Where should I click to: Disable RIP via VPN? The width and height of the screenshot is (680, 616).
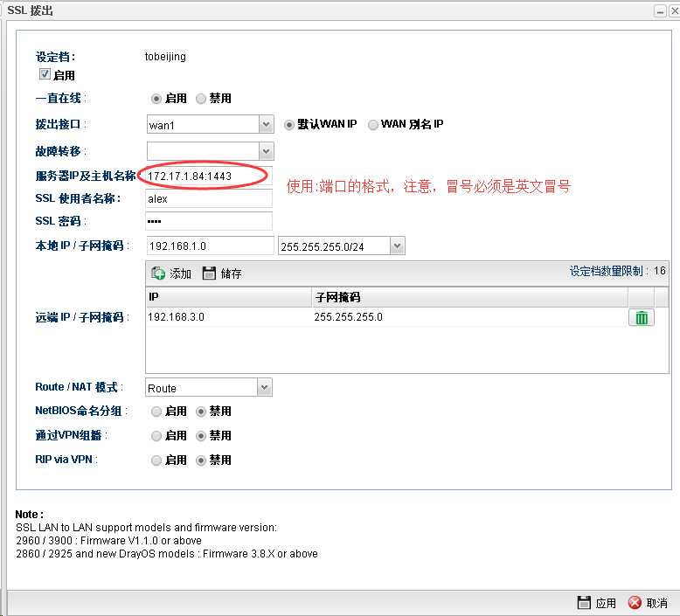(x=201, y=460)
